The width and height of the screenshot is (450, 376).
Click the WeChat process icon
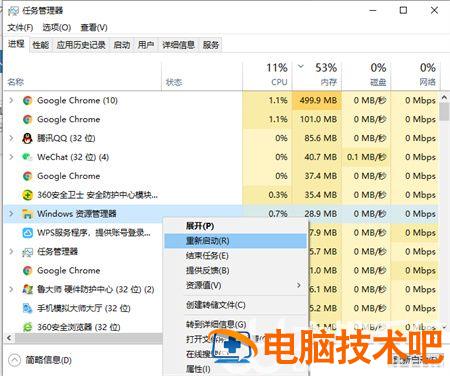coord(27,157)
